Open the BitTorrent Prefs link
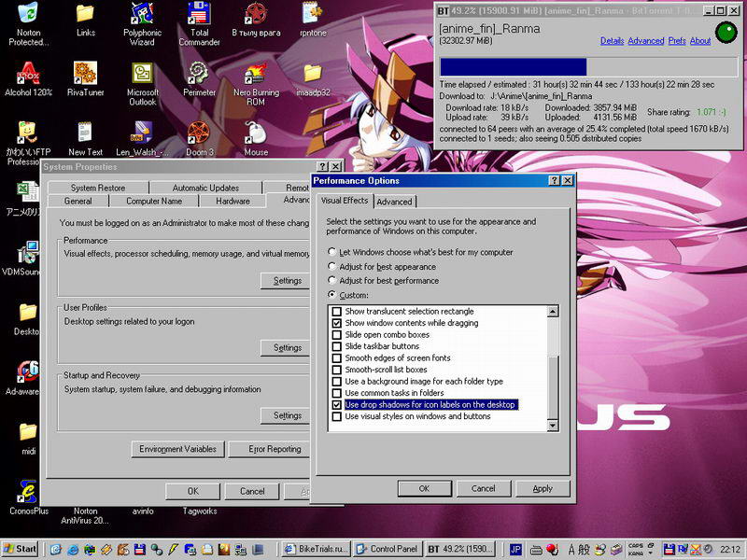This screenshot has height=560, width=747. [677, 41]
